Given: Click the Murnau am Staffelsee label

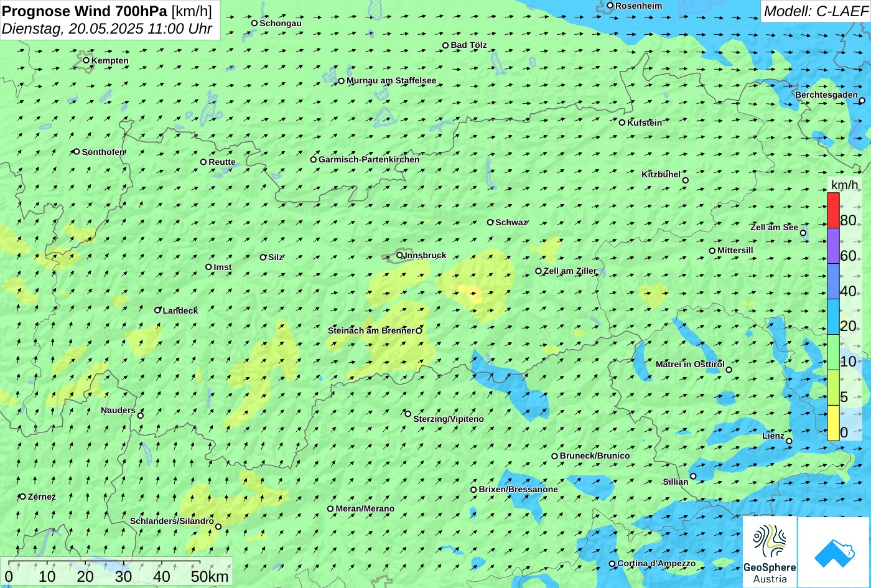Looking at the screenshot, I should 391,80.
